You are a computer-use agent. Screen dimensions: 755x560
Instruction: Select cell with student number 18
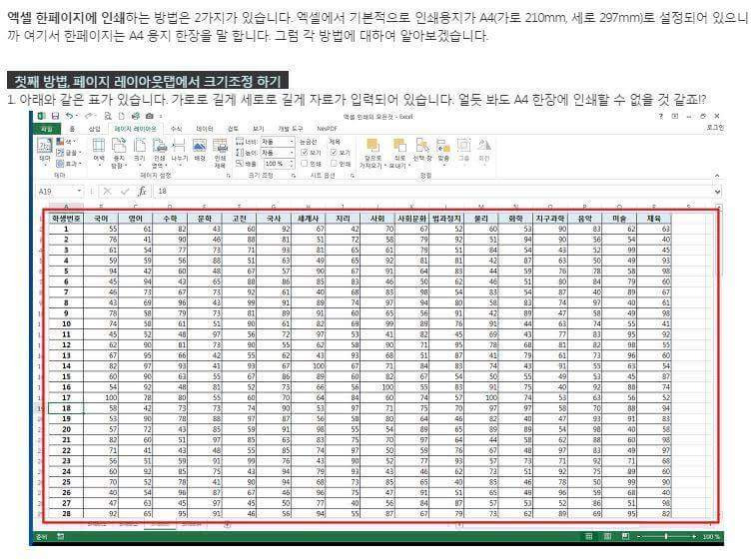click(66, 408)
